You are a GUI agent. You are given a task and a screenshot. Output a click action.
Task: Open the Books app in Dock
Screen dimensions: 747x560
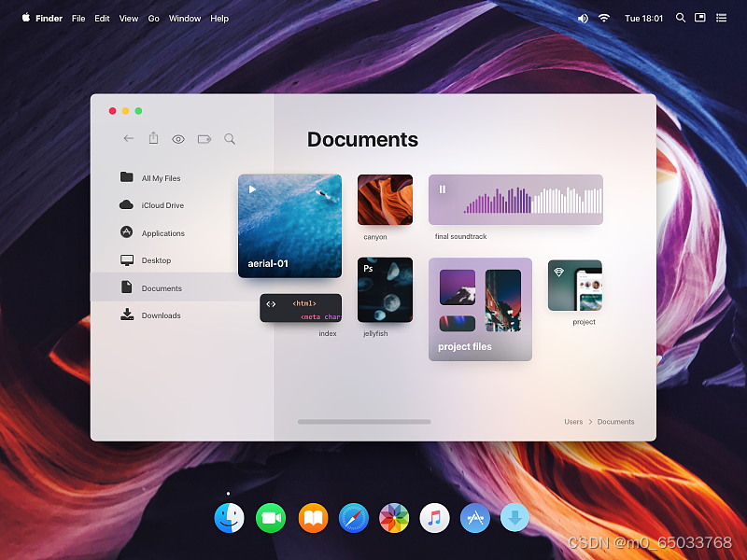pos(313,518)
